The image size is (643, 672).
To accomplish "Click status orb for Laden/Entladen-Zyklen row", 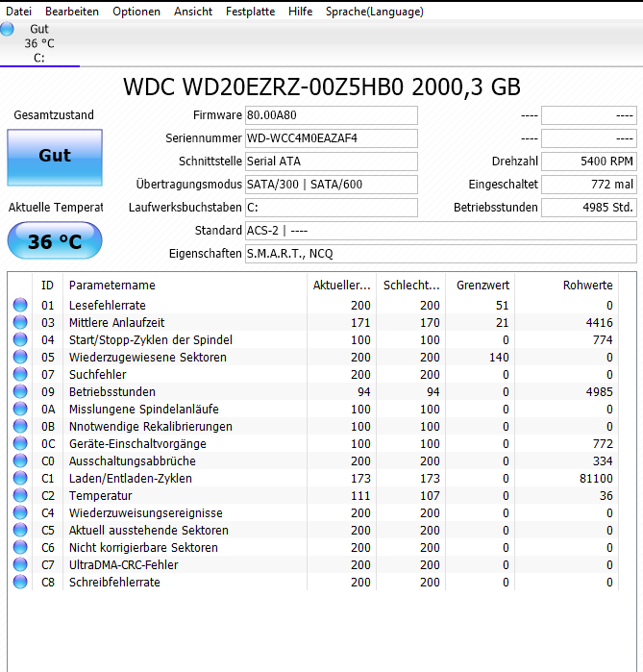I will [20, 478].
